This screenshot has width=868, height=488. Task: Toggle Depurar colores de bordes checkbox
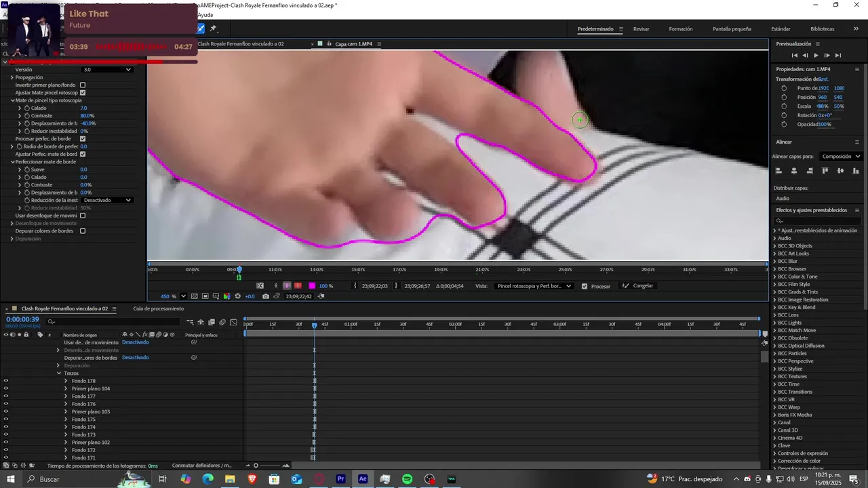point(83,231)
